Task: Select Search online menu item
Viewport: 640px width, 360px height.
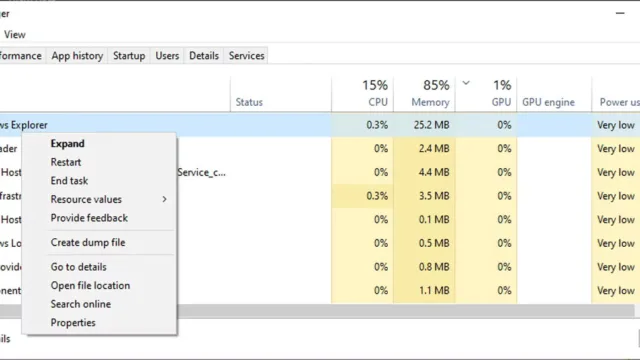Action: (x=80, y=304)
